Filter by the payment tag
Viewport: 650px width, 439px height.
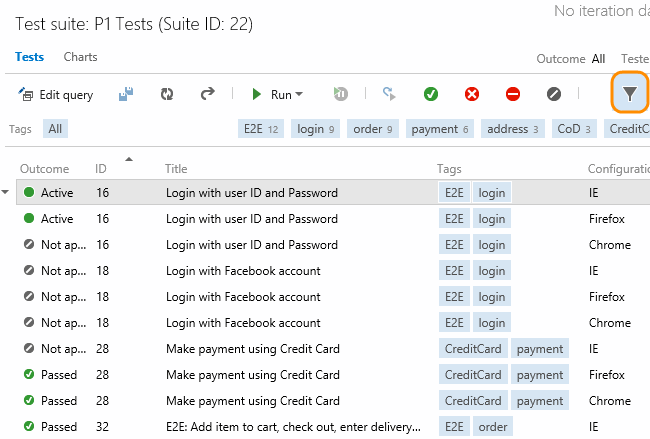click(x=440, y=128)
